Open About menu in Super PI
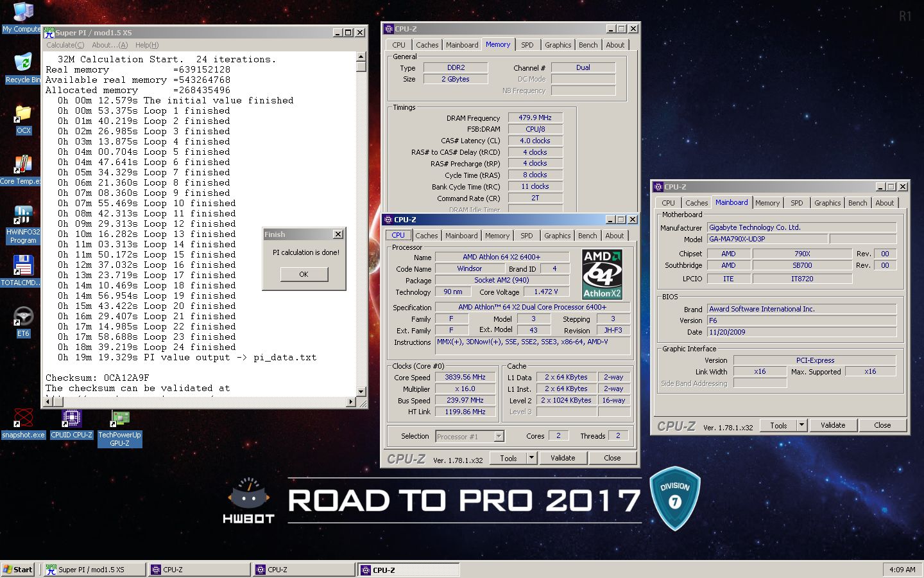The image size is (924, 578). coord(110,45)
